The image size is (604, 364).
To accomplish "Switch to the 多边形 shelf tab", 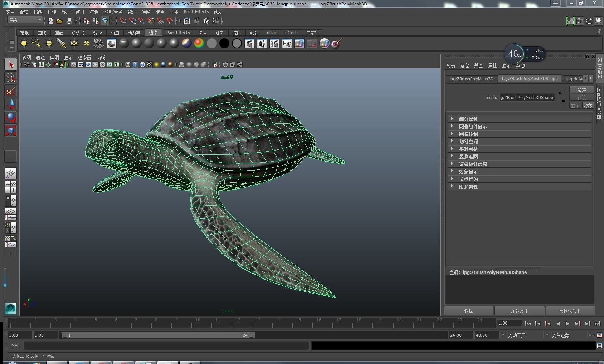I will point(78,33).
